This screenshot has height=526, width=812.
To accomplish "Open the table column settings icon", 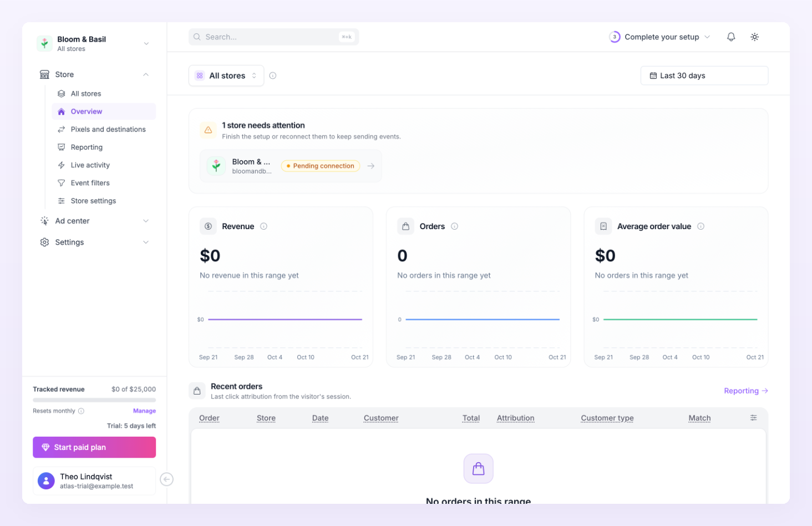I will point(754,418).
